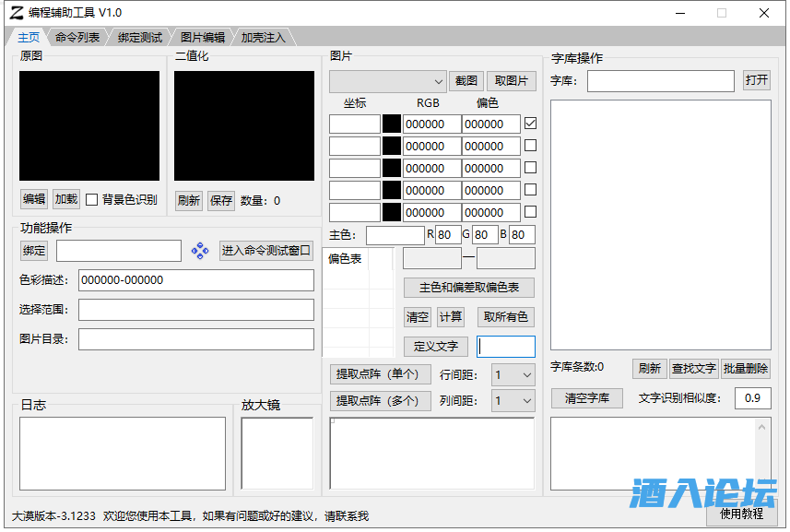
Task: Click the 截图 screenshot button
Action: tap(466, 81)
